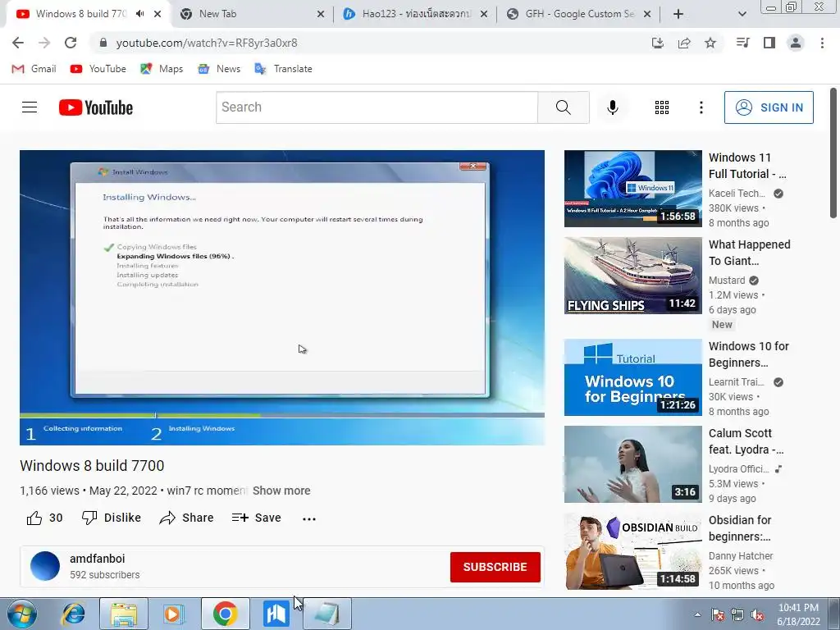
Task: Click the Action Center flag tray icon
Action: [717, 614]
